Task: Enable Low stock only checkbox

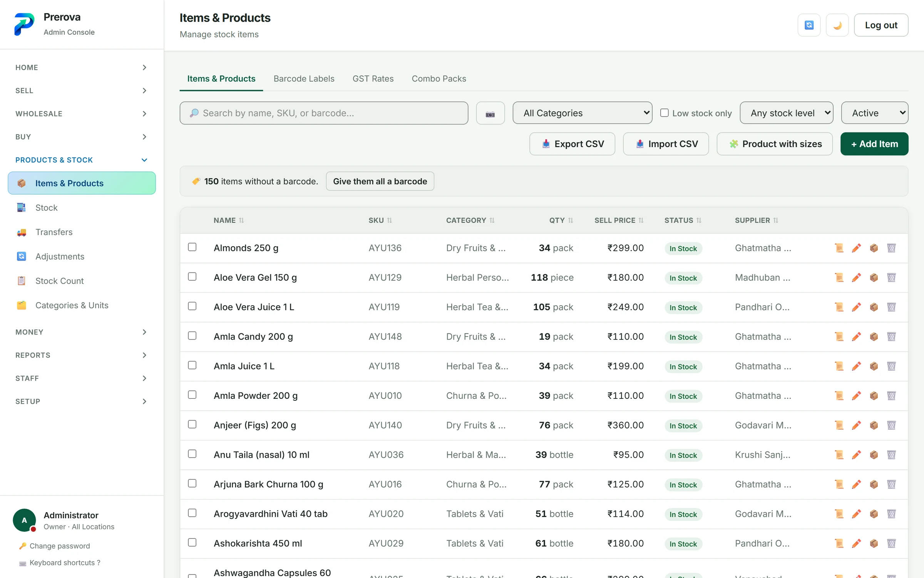Action: (x=664, y=113)
